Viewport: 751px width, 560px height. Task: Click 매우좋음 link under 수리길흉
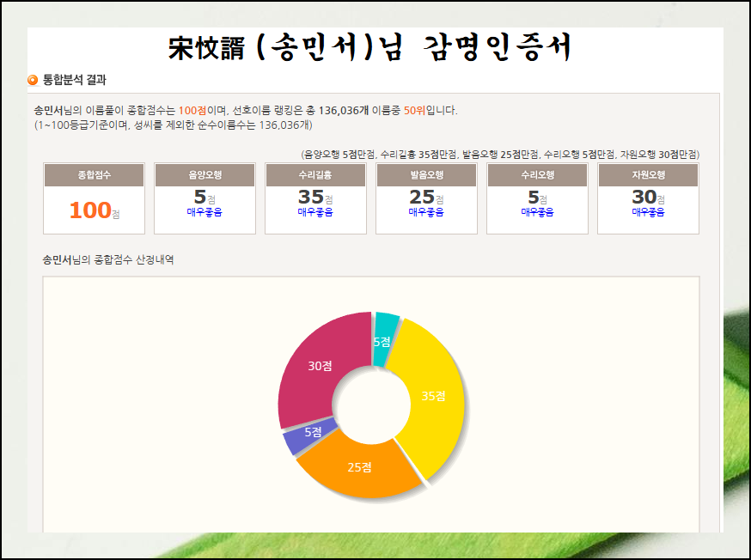pyautogui.click(x=315, y=212)
